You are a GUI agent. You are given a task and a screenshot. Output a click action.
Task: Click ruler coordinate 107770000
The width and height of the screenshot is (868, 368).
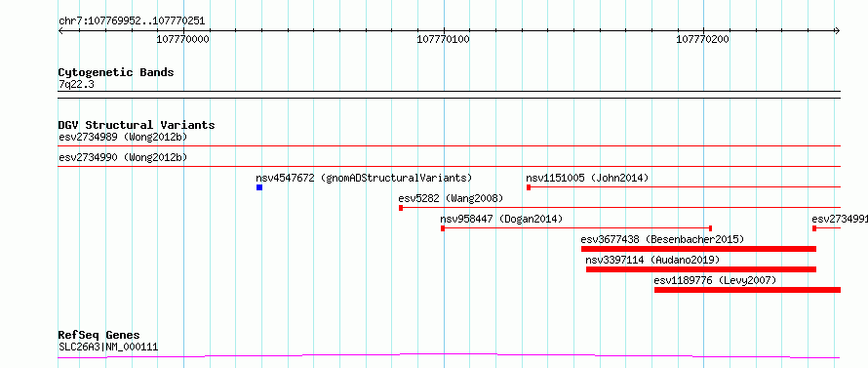(183, 39)
